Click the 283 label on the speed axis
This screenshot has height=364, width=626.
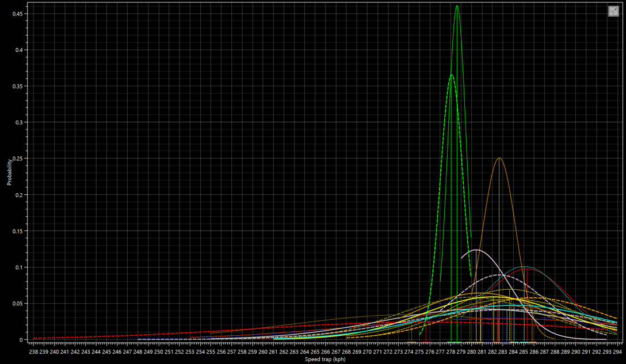click(503, 351)
